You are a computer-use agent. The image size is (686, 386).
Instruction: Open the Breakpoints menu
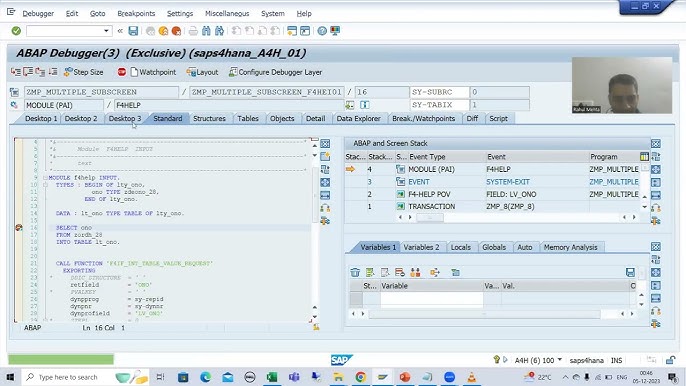click(136, 14)
